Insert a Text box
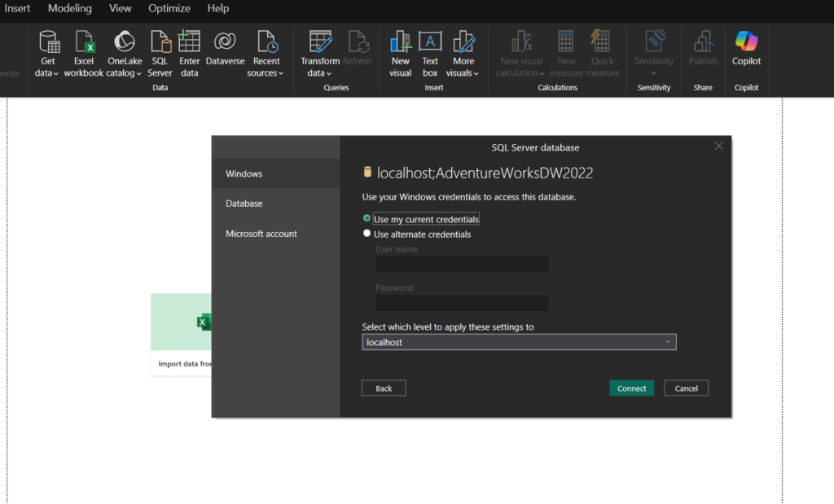Image resolution: width=834 pixels, height=504 pixels. click(430, 42)
